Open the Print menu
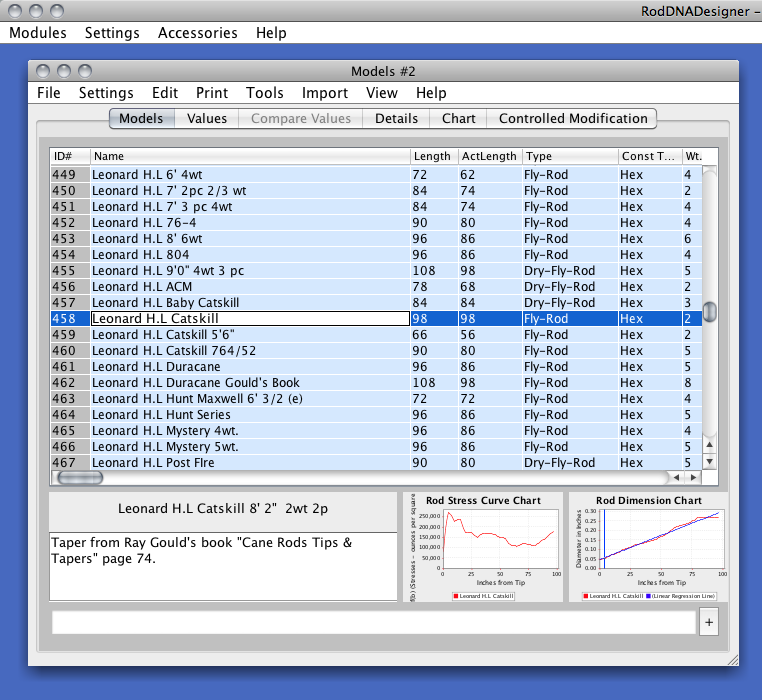Viewport: 762px width, 700px height. point(212,92)
